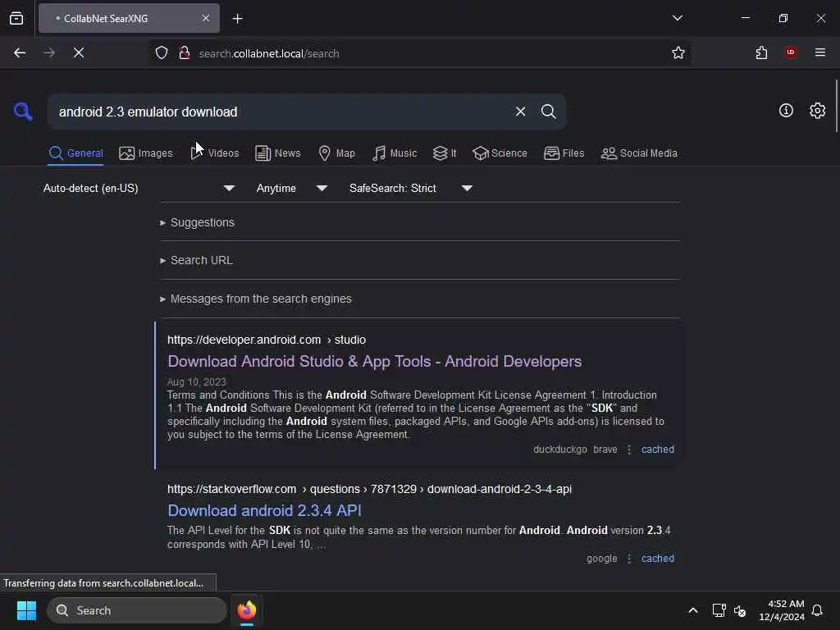Open SearXNG preferences gear icon
The image size is (840, 630).
[x=817, y=111]
